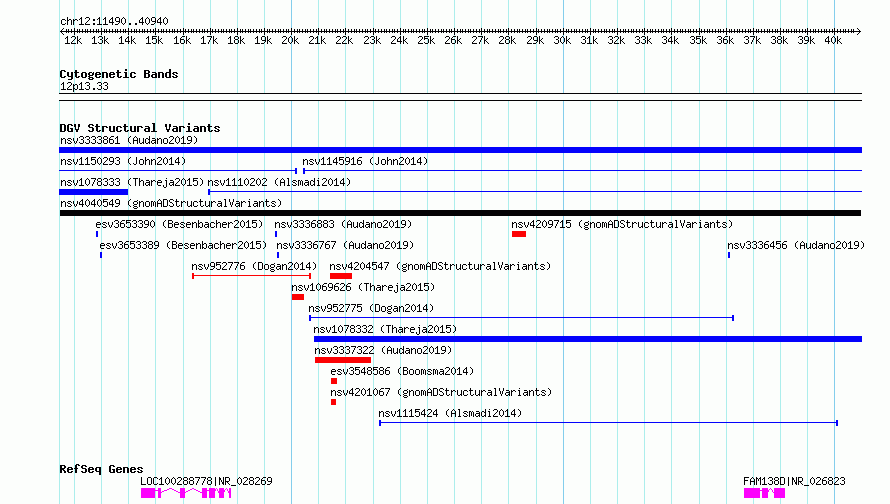
Task: Click the red nsv4204547 variant block
Action: (x=341, y=276)
